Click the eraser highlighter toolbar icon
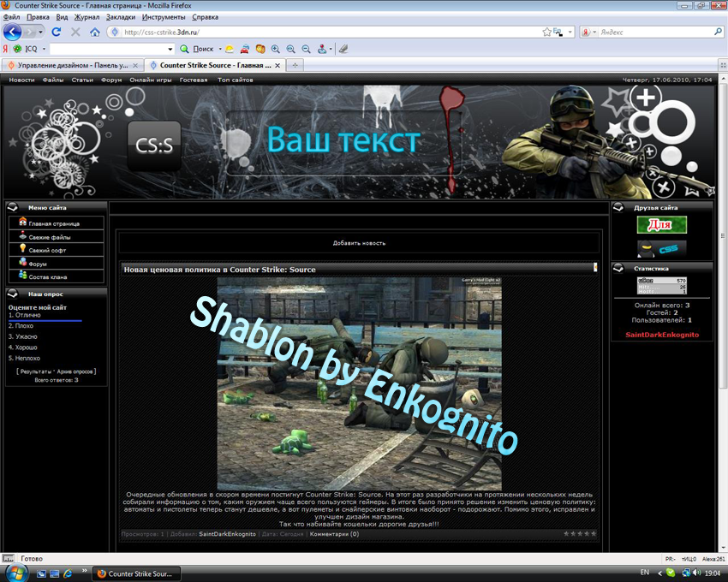The height and width of the screenshot is (582, 728). pyautogui.click(x=343, y=49)
